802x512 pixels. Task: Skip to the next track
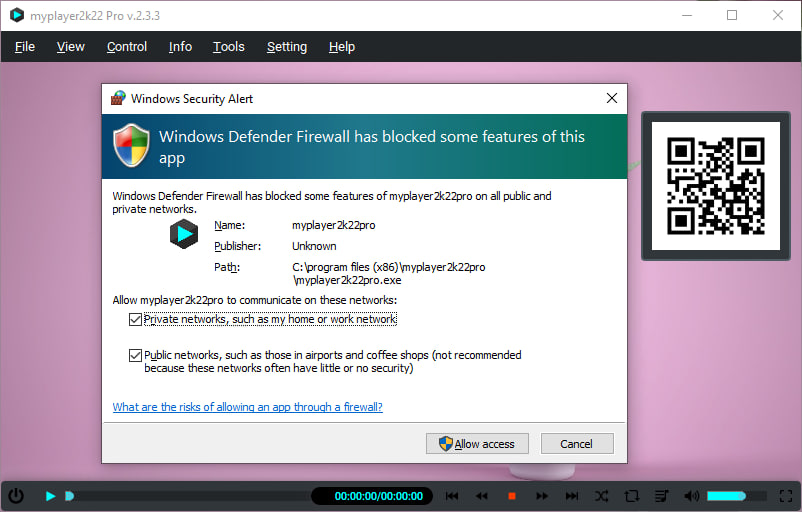[572, 496]
